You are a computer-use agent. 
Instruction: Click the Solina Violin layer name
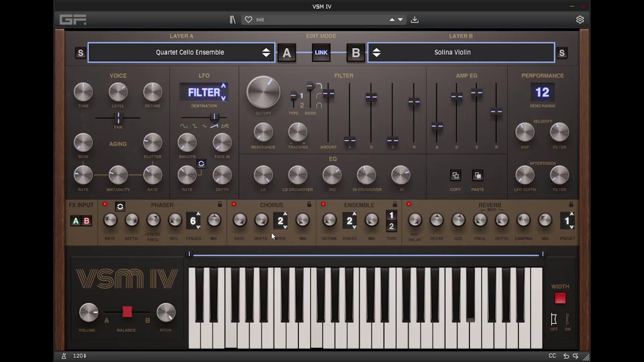452,52
